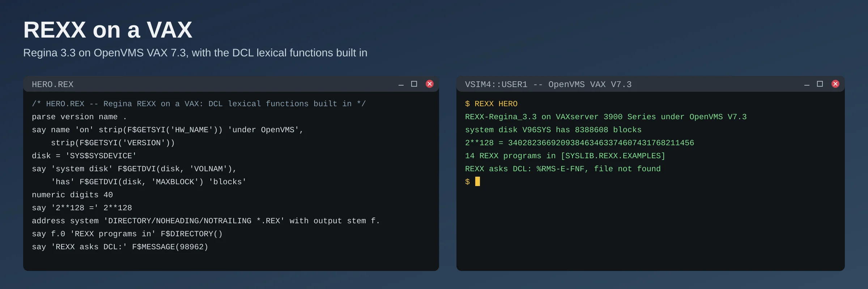This screenshot has width=868, height=289.
Task: Close the HERO.REX editor window
Action: click(x=430, y=84)
